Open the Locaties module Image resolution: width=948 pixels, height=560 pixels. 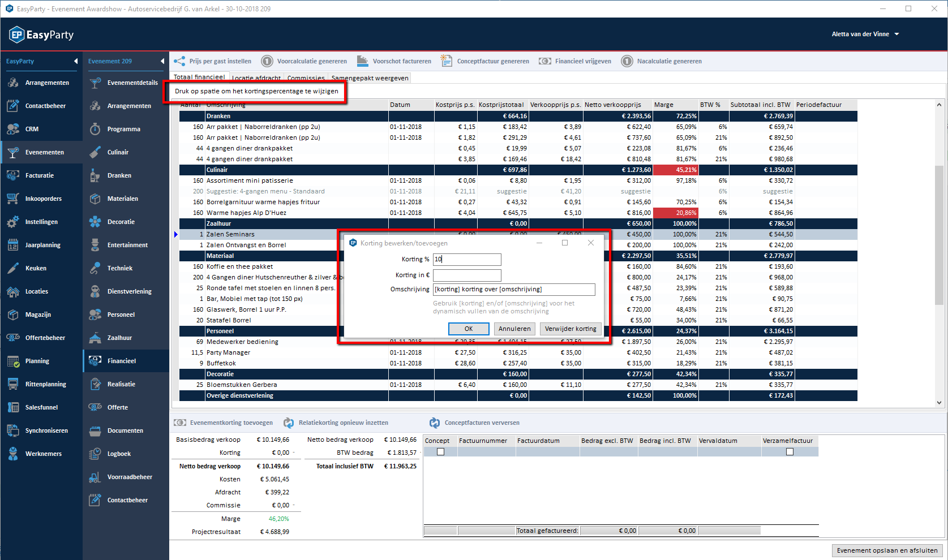(x=41, y=291)
